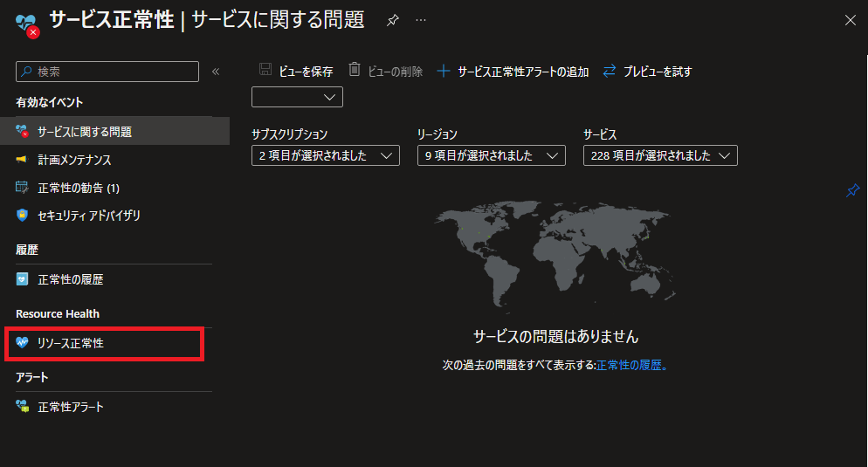This screenshot has height=467, width=868.
Task: Open the more options ellipsis in header
Action: coord(421,20)
